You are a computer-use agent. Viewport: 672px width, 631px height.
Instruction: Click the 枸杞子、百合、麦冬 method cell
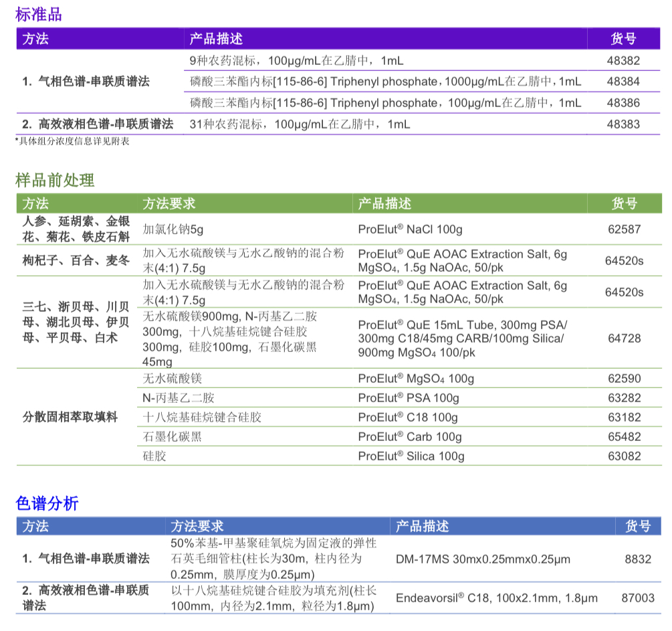point(76,261)
